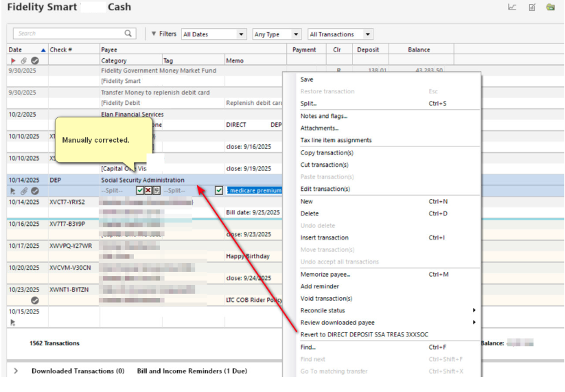
Task: Expand the Reconcile status submenu
Action: point(474,310)
